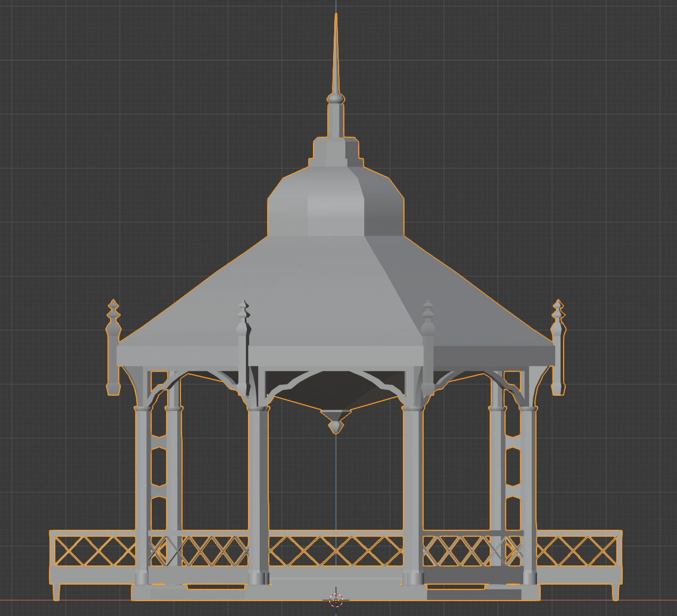Click the rightmost corner finial ornament
The width and height of the screenshot is (677, 616).
(558, 319)
